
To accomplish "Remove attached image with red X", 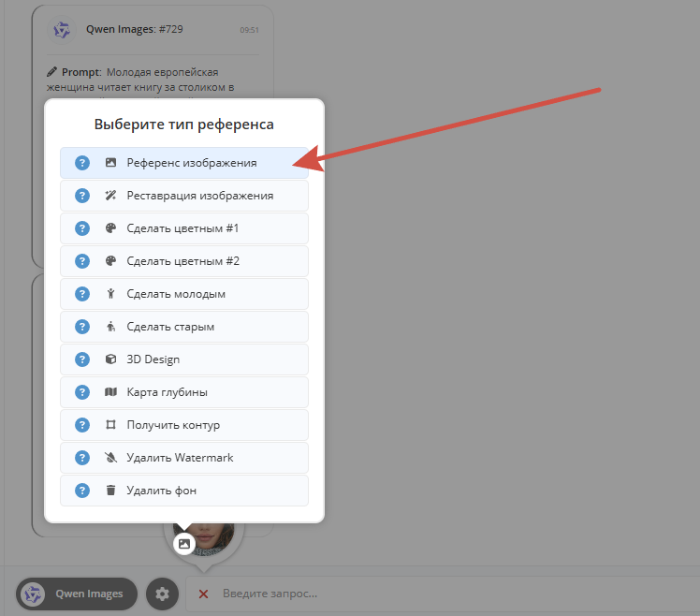I will coord(204,594).
